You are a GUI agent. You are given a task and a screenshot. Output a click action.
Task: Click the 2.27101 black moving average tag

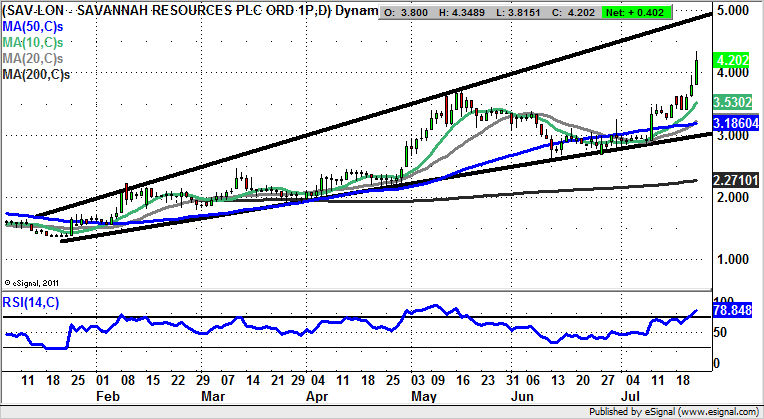pos(737,180)
